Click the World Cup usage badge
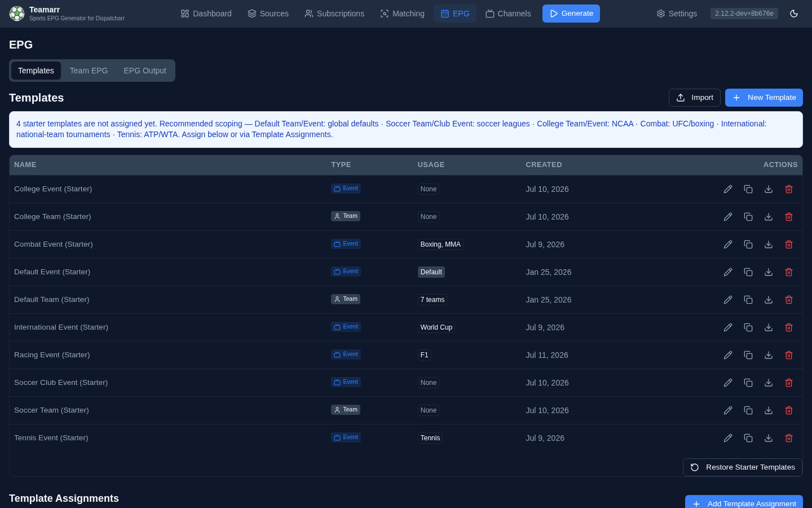The height and width of the screenshot is (508, 812). [436, 327]
